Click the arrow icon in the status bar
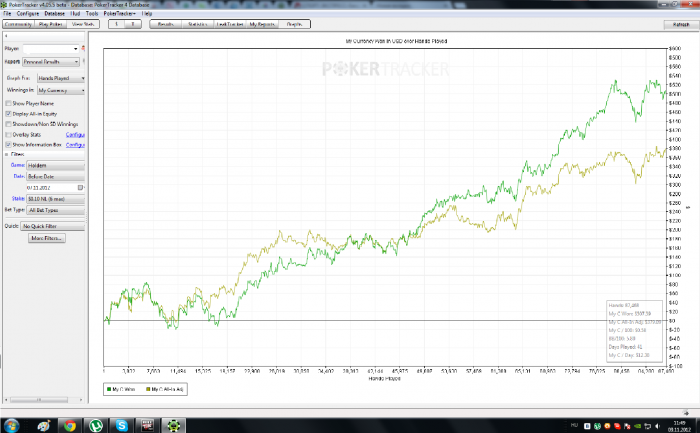700x433 pixels. tap(686, 412)
